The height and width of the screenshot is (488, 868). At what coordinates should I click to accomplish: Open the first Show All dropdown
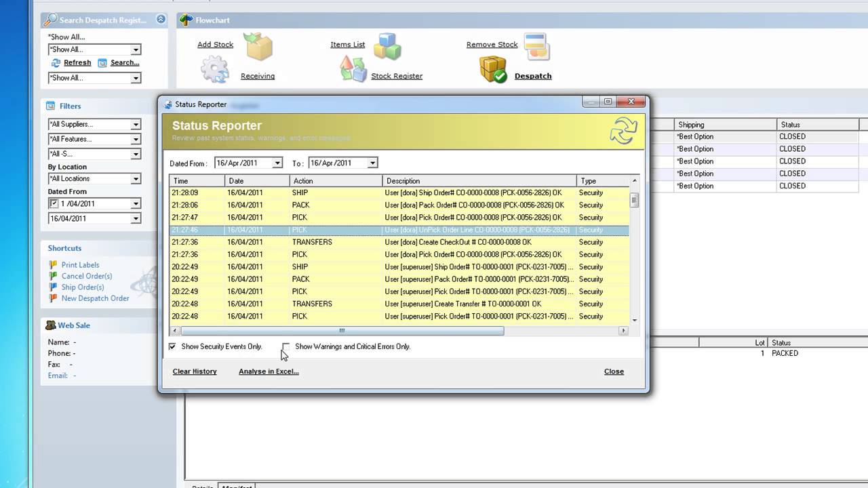pyautogui.click(x=136, y=49)
